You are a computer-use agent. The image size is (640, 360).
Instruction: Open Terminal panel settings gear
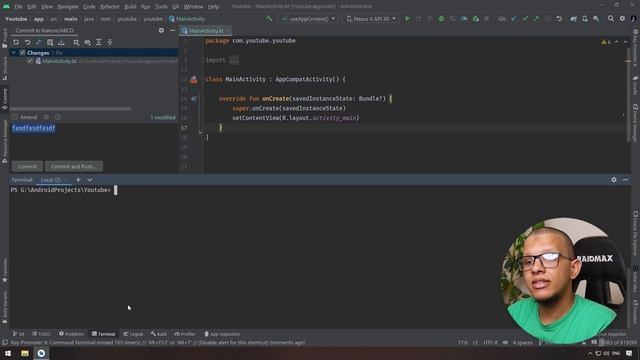tap(614, 180)
